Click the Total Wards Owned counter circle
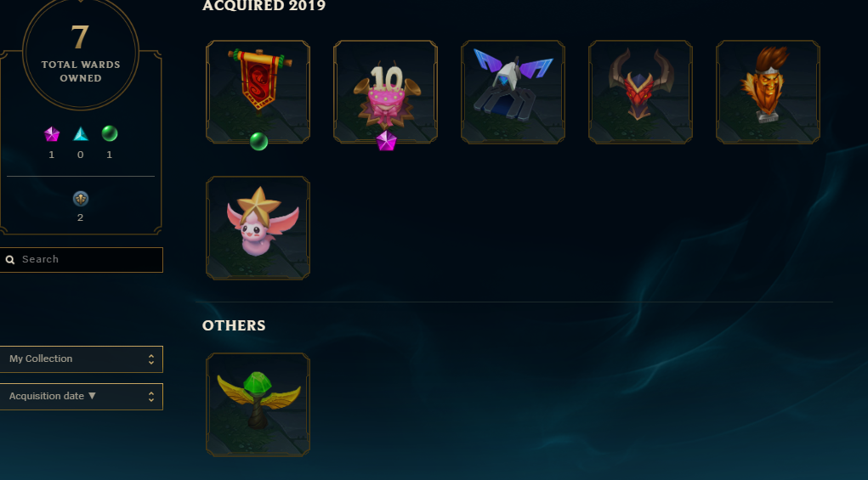Viewport: 868px width, 480px height. click(x=81, y=53)
